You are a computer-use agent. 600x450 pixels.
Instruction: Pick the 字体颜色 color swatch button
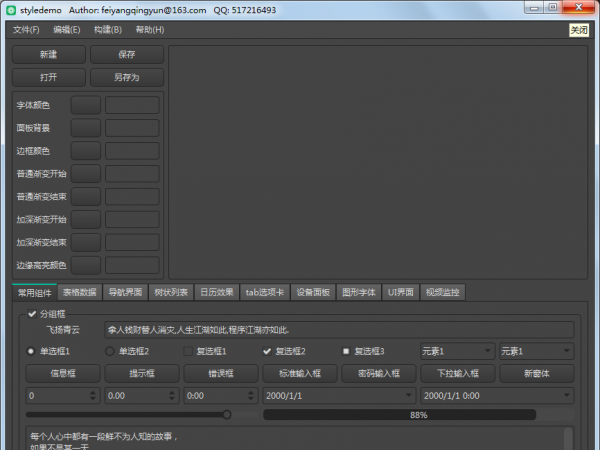tap(86, 105)
